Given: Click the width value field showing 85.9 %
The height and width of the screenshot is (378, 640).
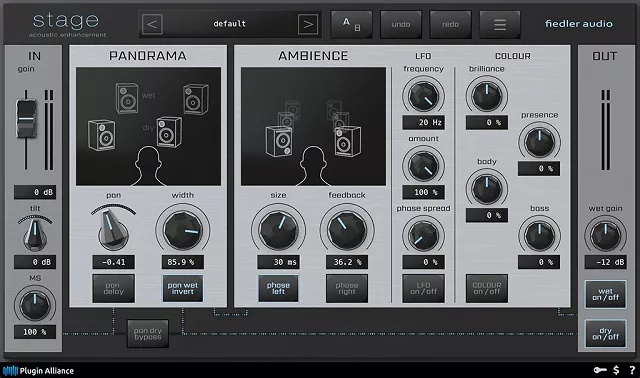Looking at the screenshot, I should pos(182,262).
